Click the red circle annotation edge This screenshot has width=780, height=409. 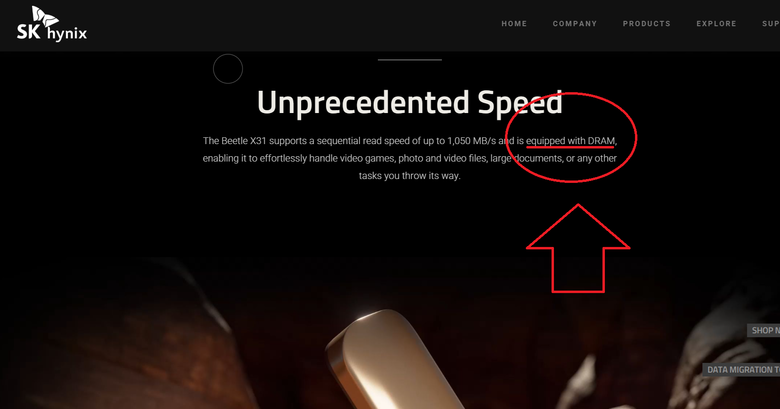pos(637,137)
